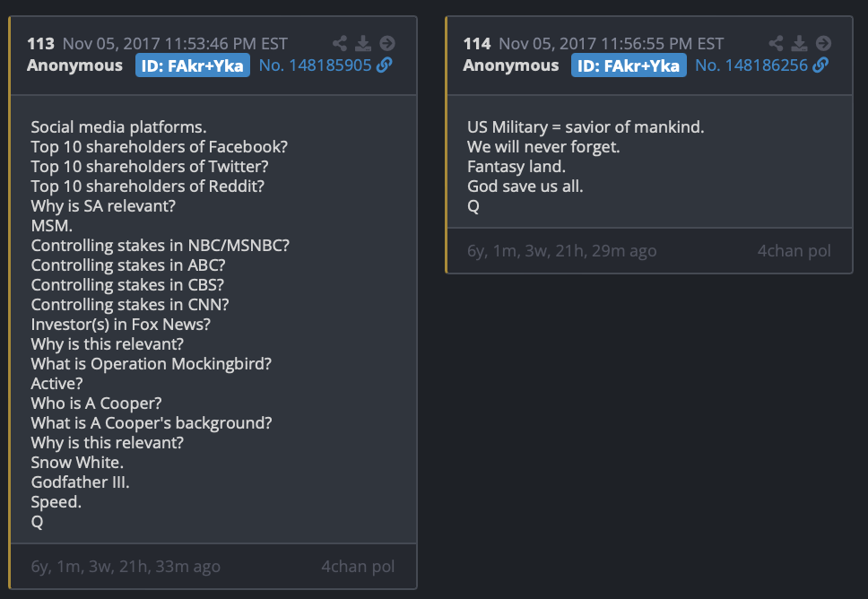
Task: Click the 4chan pol source label on post 114
Action: pyautogui.click(x=794, y=251)
